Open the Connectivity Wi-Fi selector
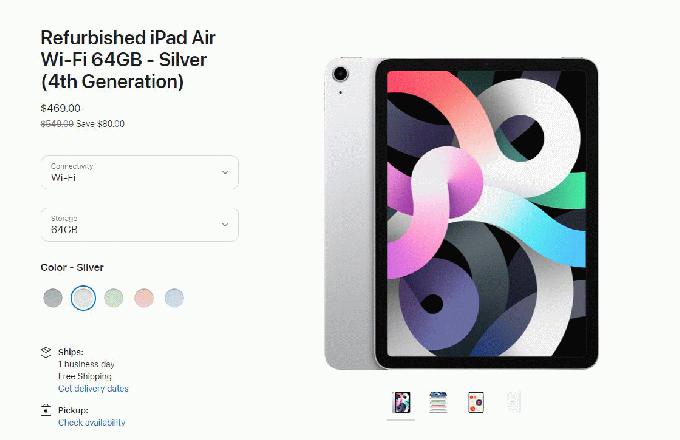 pos(140,172)
